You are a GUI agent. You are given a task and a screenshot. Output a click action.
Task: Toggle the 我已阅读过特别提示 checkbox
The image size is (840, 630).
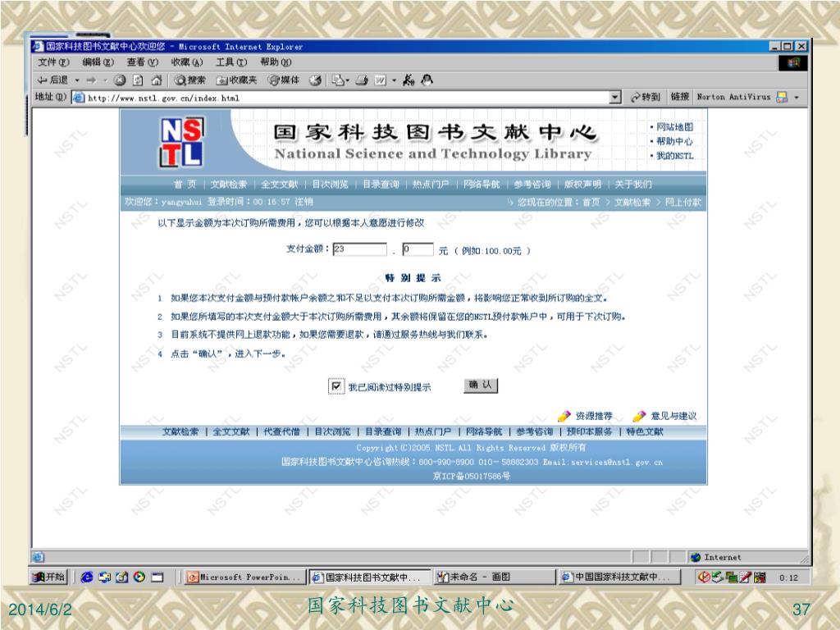336,386
